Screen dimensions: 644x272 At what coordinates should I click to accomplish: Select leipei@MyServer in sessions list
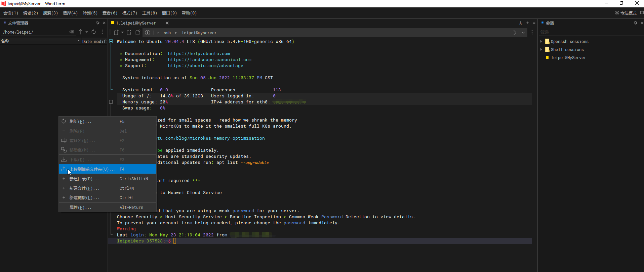[568, 57]
